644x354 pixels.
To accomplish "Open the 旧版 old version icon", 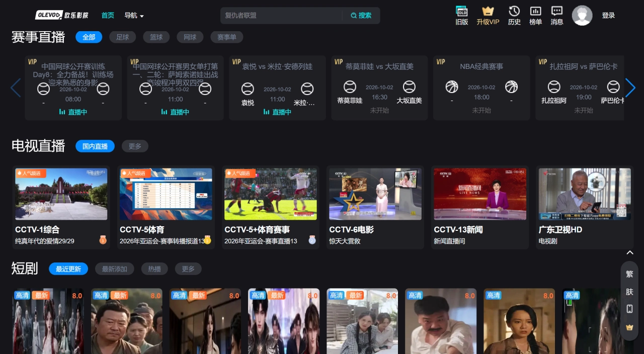I will coord(461,12).
